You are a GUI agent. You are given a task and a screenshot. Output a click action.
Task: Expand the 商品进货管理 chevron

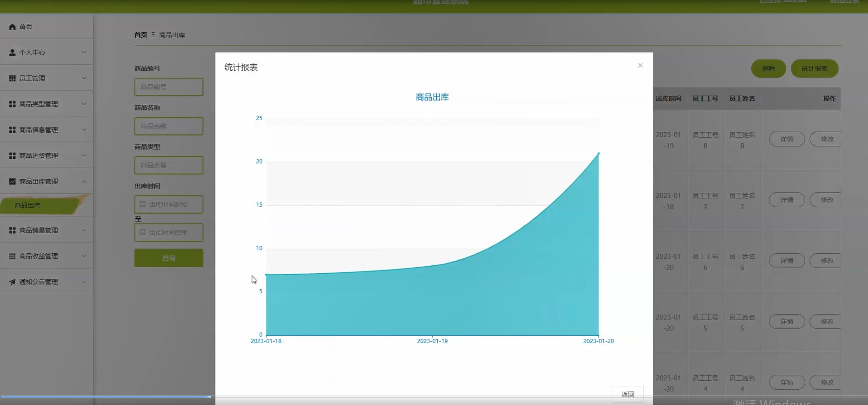(x=84, y=155)
